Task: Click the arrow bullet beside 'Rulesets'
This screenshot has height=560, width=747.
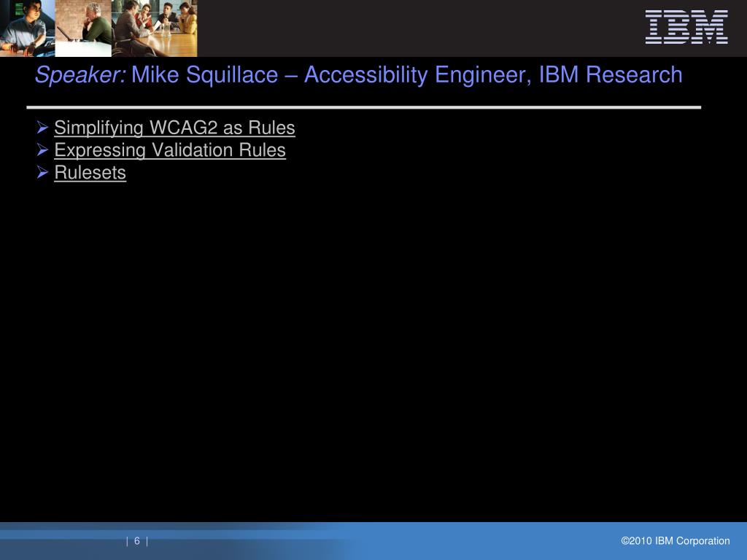Action: click(x=42, y=172)
